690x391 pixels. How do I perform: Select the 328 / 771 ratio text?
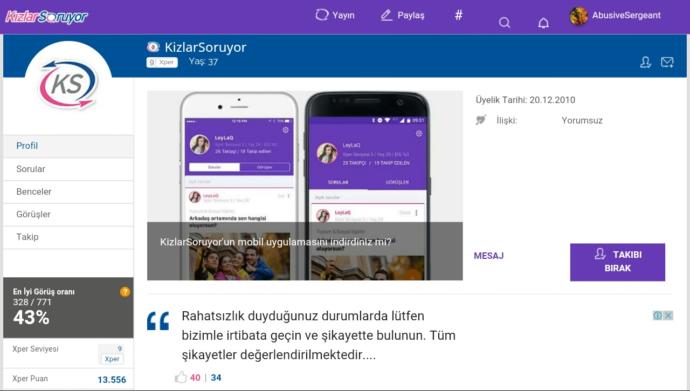[x=32, y=302]
